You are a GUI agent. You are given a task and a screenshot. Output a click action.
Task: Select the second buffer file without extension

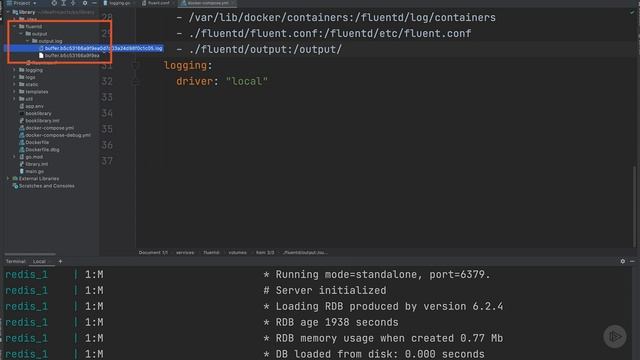coord(69,56)
